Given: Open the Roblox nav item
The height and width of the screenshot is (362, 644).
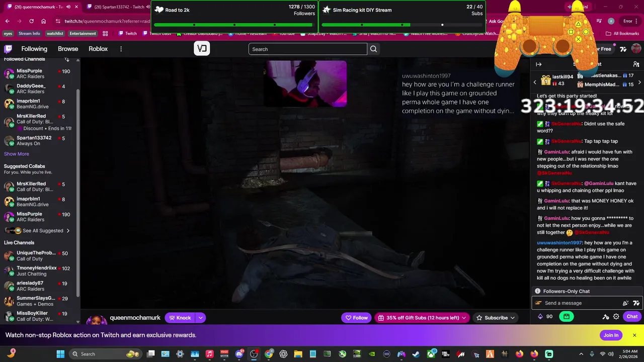Looking at the screenshot, I should tap(98, 49).
